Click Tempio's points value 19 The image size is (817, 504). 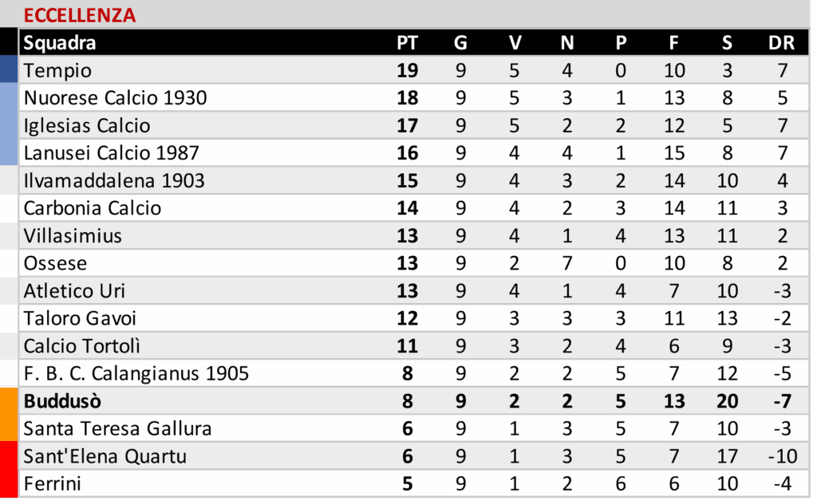(x=407, y=71)
